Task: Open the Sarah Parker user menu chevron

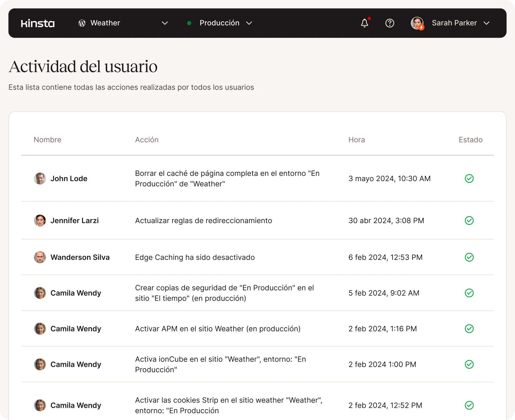Action: [486, 23]
